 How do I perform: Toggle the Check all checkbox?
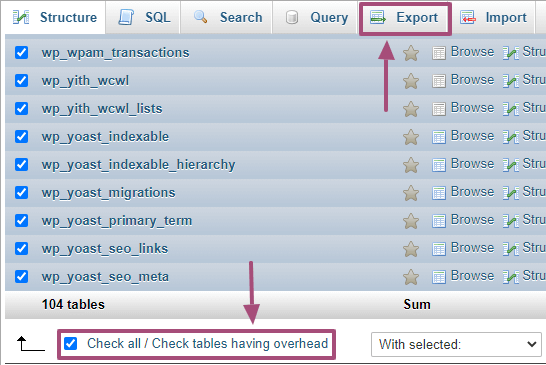(71, 343)
